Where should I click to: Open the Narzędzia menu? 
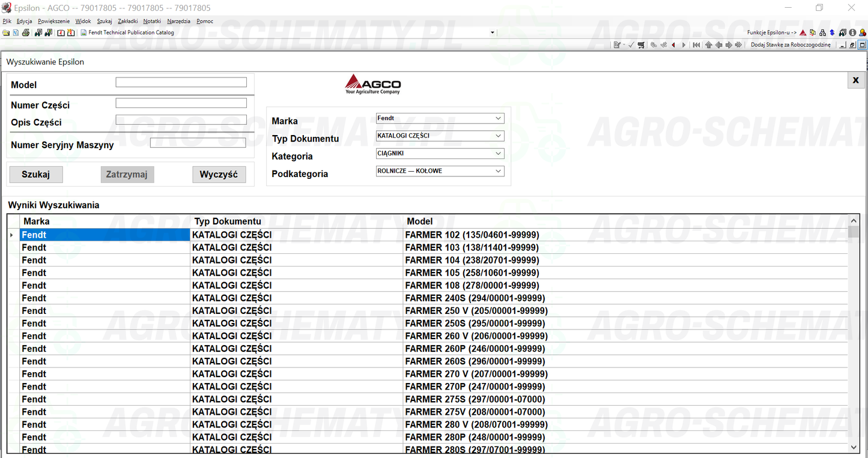(178, 21)
